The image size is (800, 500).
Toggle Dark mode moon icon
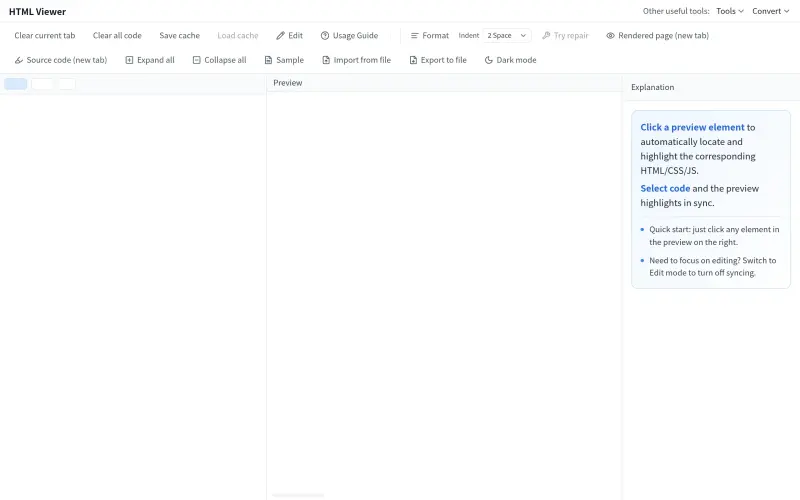pos(489,60)
